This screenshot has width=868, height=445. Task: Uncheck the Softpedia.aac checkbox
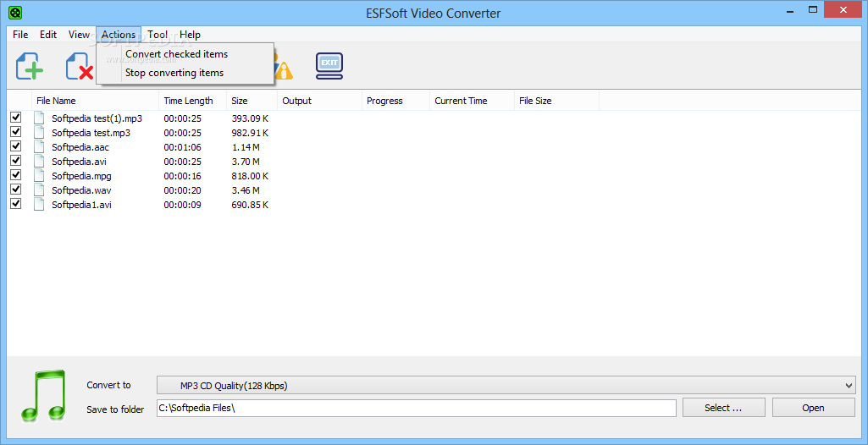[15, 146]
